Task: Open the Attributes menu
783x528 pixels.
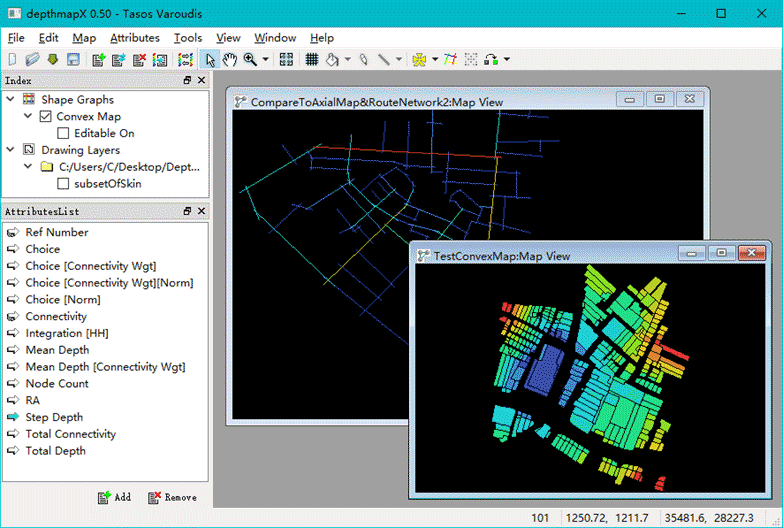Action: [134, 38]
